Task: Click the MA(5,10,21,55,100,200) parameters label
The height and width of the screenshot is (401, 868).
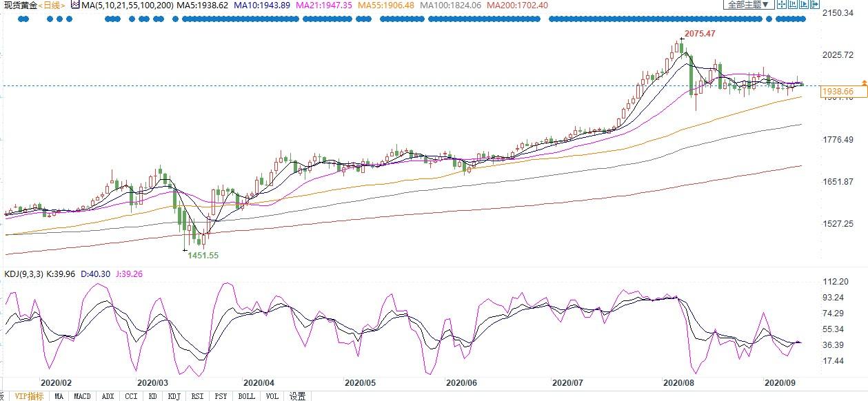Action: pos(127,5)
